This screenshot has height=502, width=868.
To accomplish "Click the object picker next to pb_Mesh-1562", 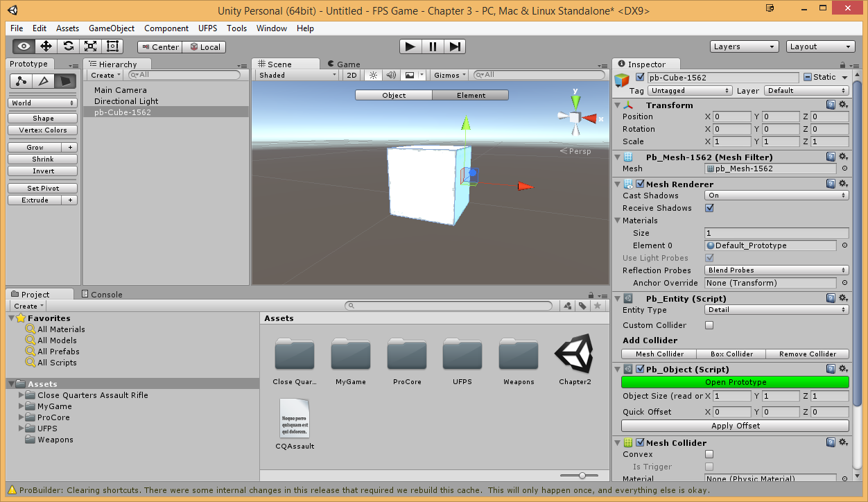I will [x=844, y=168].
